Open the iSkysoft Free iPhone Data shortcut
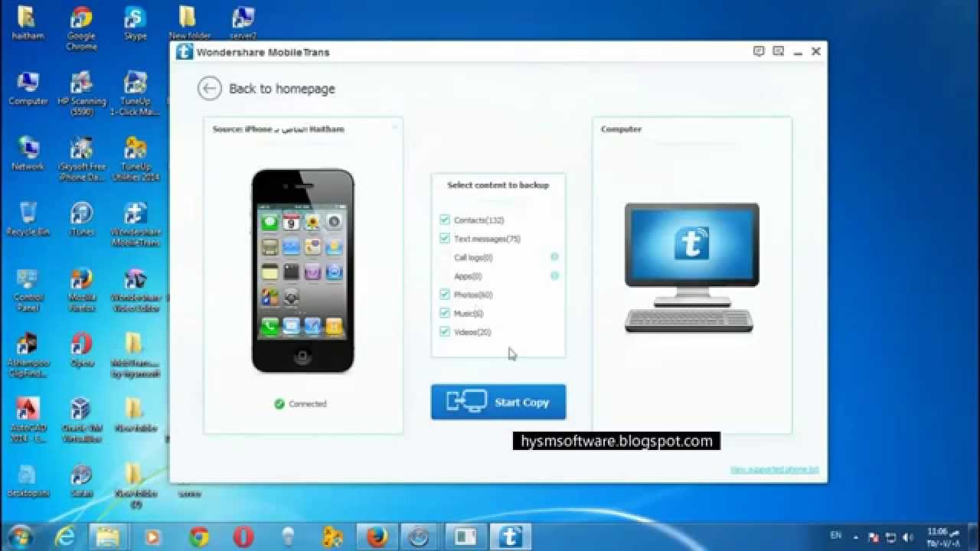Viewport: 980px width, 551px height. tap(81, 159)
